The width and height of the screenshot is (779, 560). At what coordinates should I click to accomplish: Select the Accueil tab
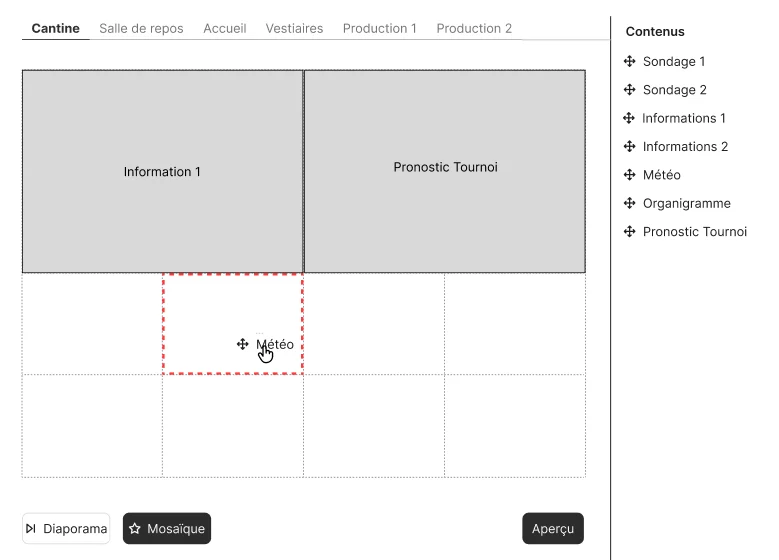tap(225, 28)
